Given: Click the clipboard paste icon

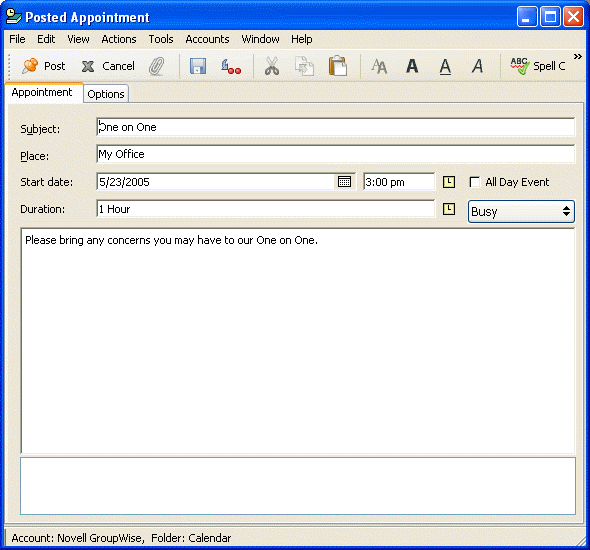Looking at the screenshot, I should coord(338,66).
